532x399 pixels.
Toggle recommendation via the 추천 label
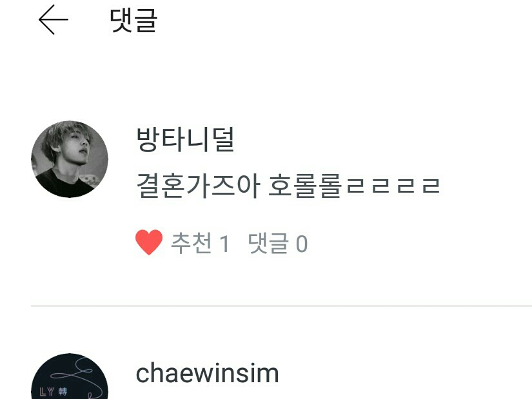click(x=192, y=243)
